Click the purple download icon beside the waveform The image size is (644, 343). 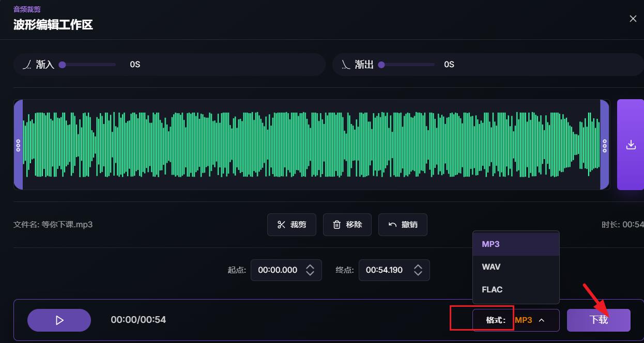tap(631, 145)
